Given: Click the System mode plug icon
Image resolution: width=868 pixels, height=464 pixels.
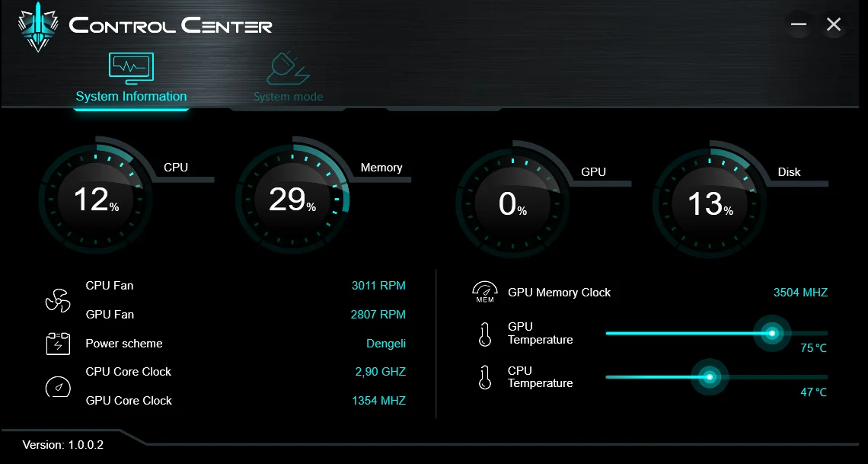Looking at the screenshot, I should 288,68.
